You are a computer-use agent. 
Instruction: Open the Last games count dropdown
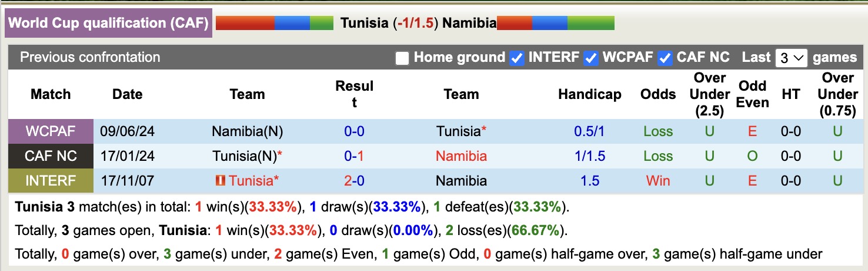coord(792,58)
